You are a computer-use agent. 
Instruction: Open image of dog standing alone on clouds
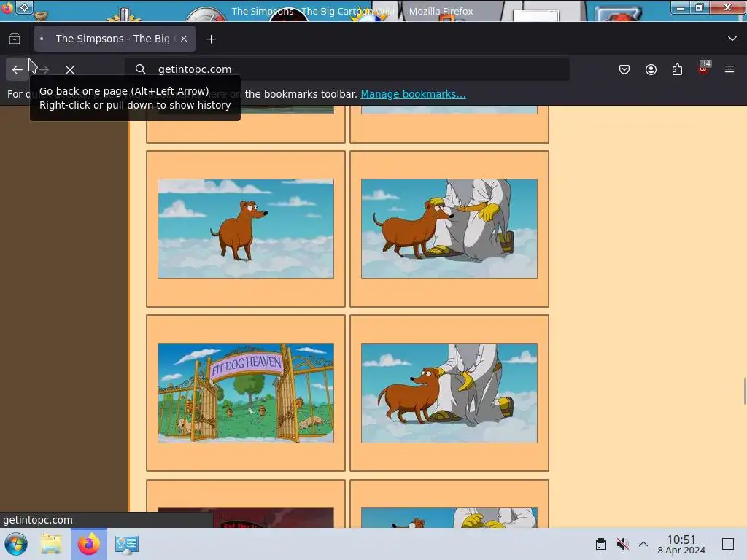click(x=246, y=228)
